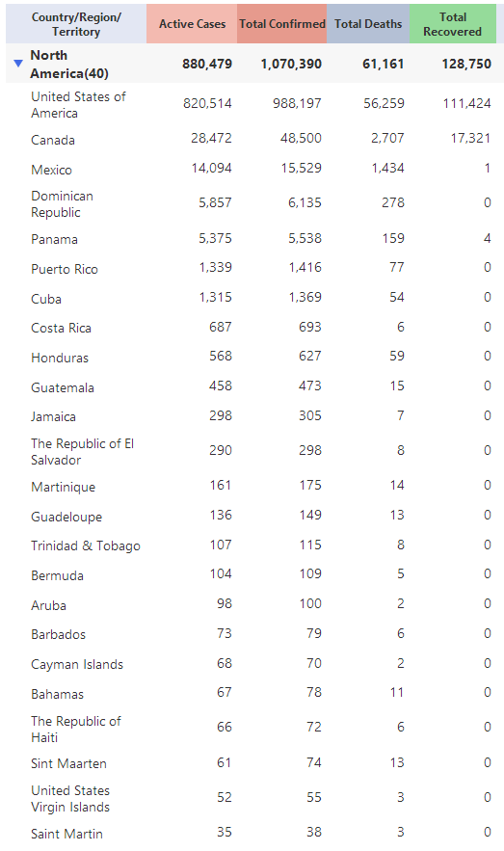
Task: Select the Cayman Islands entry
Action: point(77,664)
